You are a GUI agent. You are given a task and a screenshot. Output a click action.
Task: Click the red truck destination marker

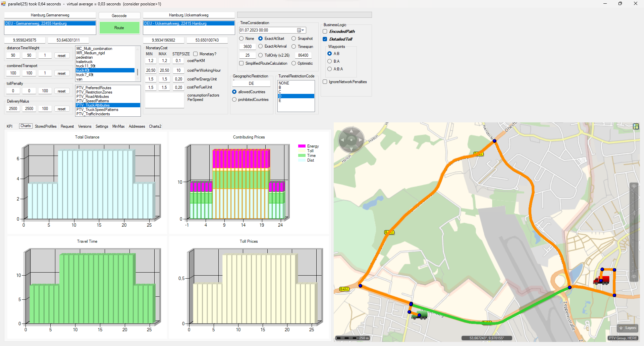point(601,280)
